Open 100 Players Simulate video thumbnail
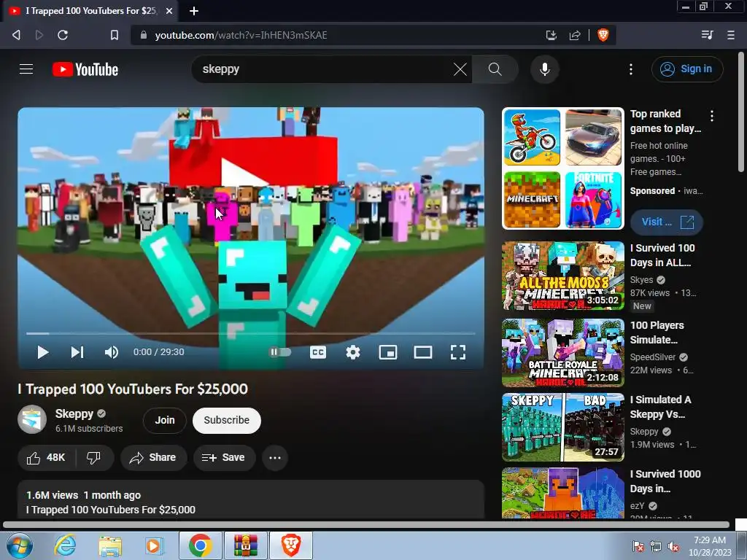Screen dimensions: 747x560 tap(562, 353)
